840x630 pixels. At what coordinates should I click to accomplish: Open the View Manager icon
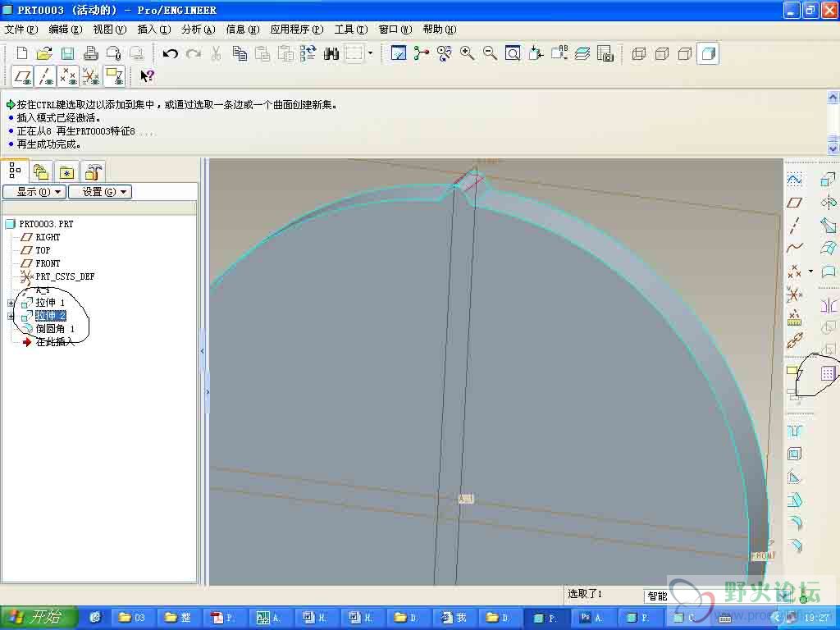tap(605, 53)
